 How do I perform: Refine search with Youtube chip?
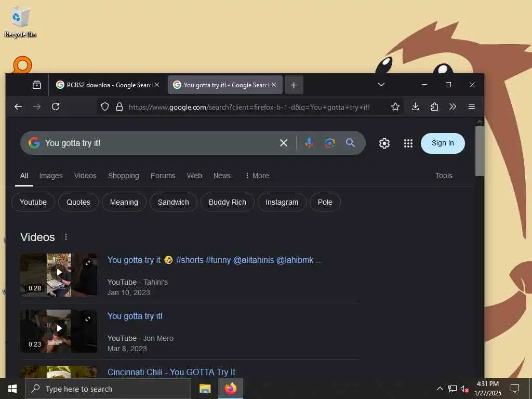coord(33,202)
